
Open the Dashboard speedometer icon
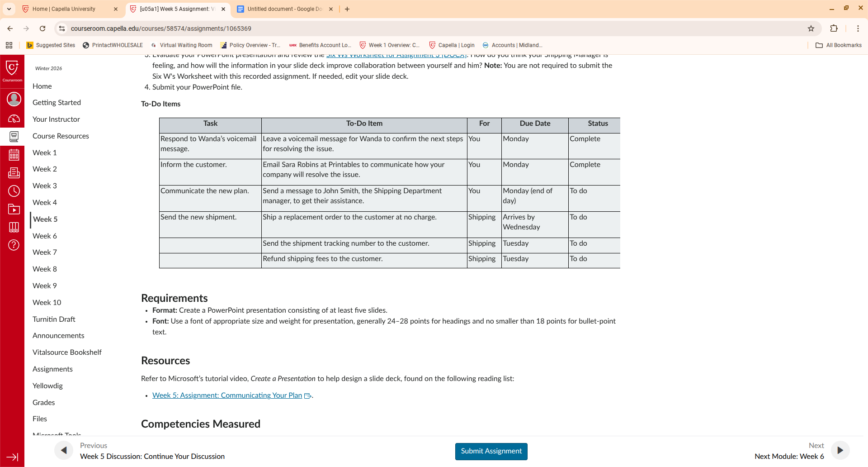coord(14,119)
